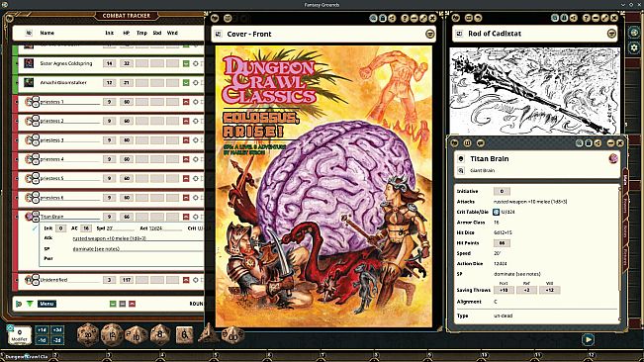The width and height of the screenshot is (644, 362).
Task: Click the HP value of Sister Agnes Coldspring
Action: 127,63
